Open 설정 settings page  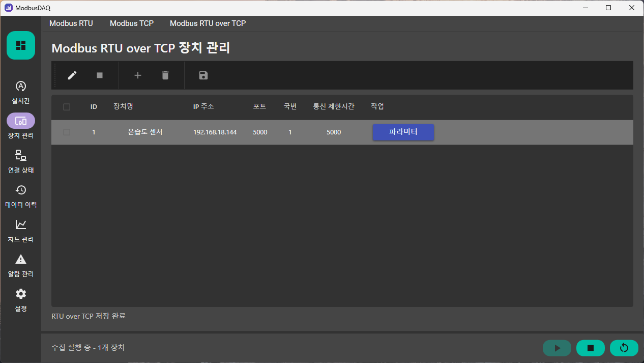(x=21, y=300)
